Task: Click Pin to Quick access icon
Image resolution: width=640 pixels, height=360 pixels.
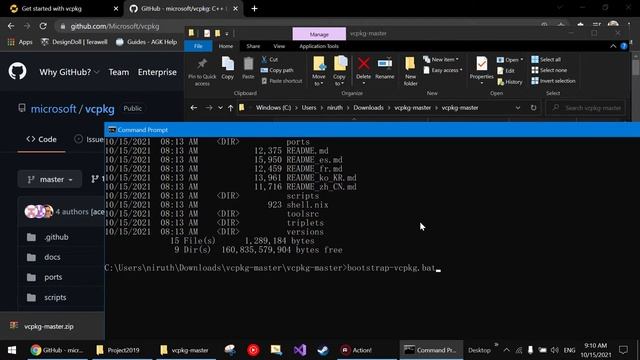Action: [x=202, y=72]
